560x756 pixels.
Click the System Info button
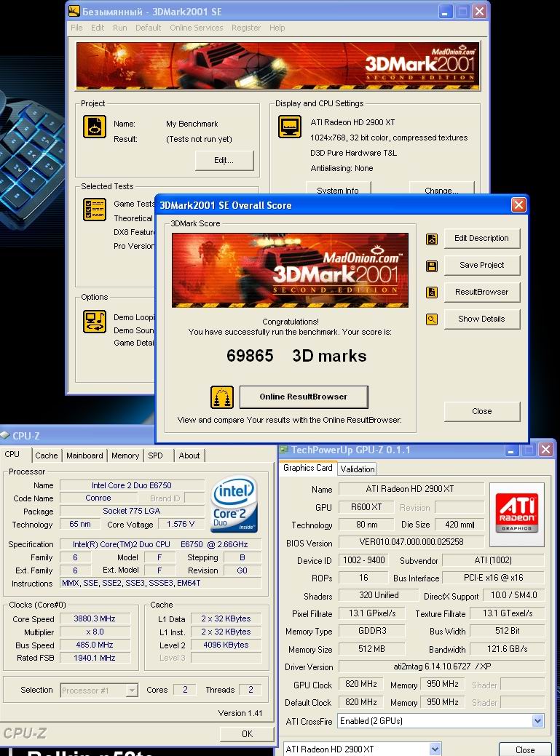(x=338, y=188)
